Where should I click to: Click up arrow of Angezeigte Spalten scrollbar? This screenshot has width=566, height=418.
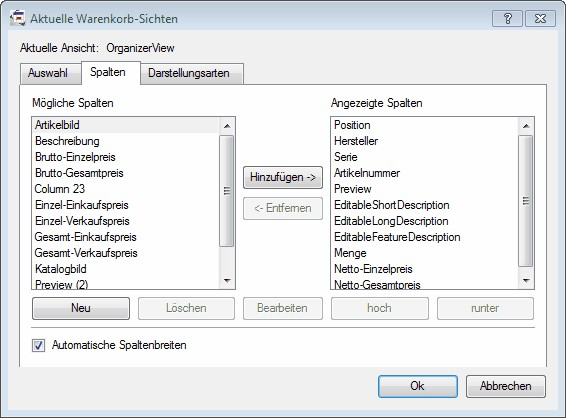click(526, 126)
